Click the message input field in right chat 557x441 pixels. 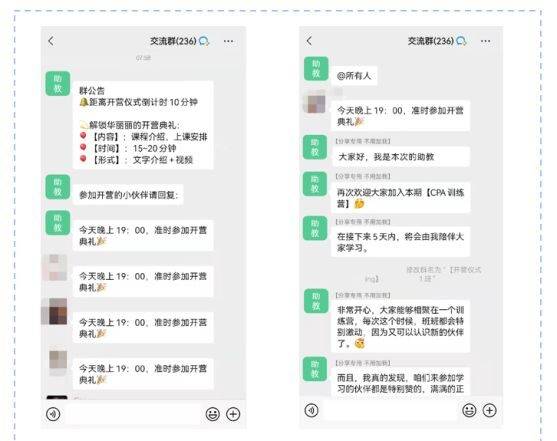[x=391, y=410]
